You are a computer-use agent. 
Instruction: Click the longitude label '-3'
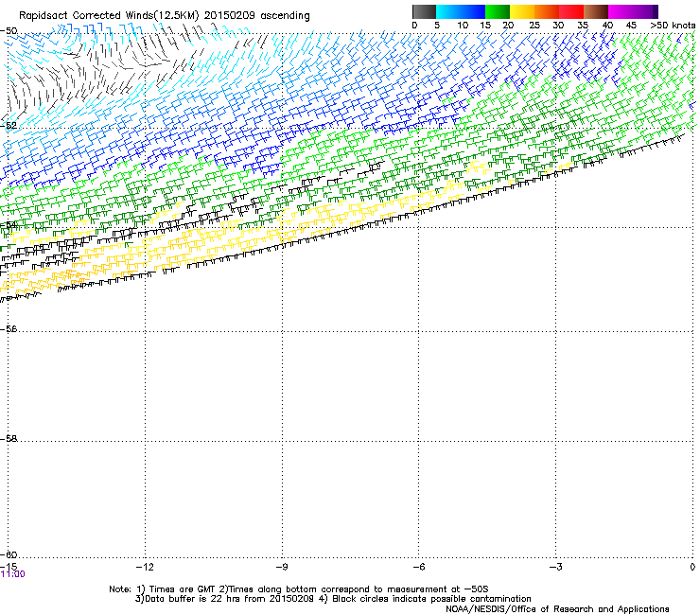[555, 567]
